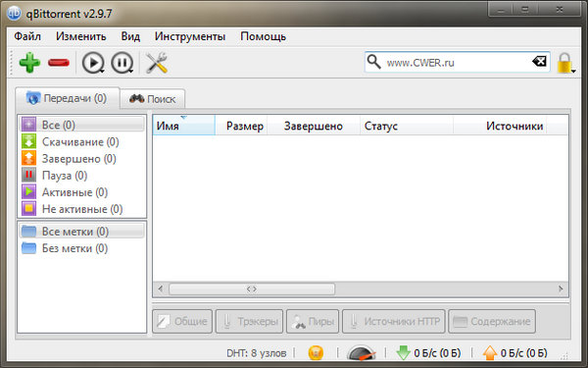Click the qBittorrent title bar logo
Viewport: 588px width, 368px height.
click(15, 13)
